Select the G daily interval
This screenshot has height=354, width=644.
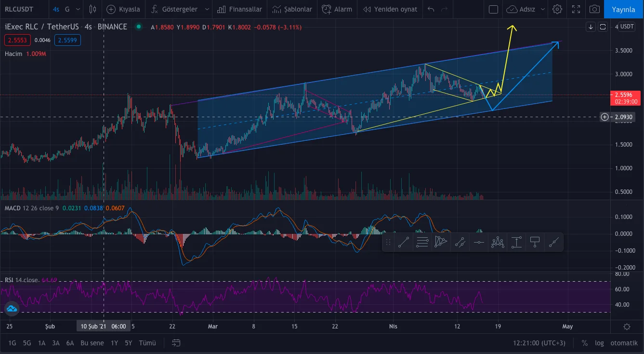(x=67, y=9)
